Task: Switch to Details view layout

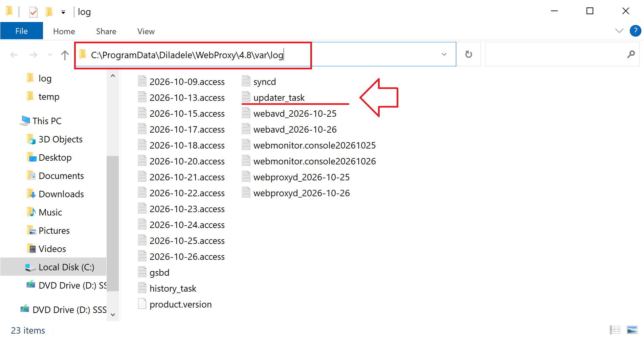Action: pyautogui.click(x=615, y=330)
